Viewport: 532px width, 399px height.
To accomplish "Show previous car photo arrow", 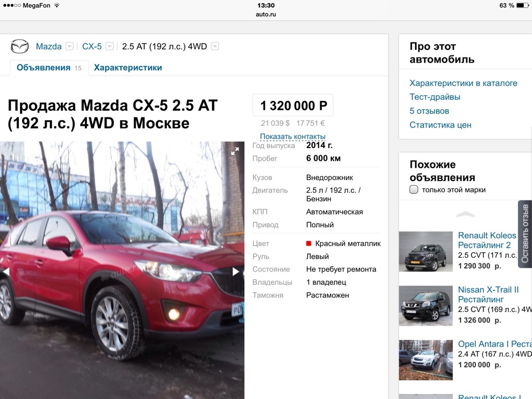I will pos(6,272).
